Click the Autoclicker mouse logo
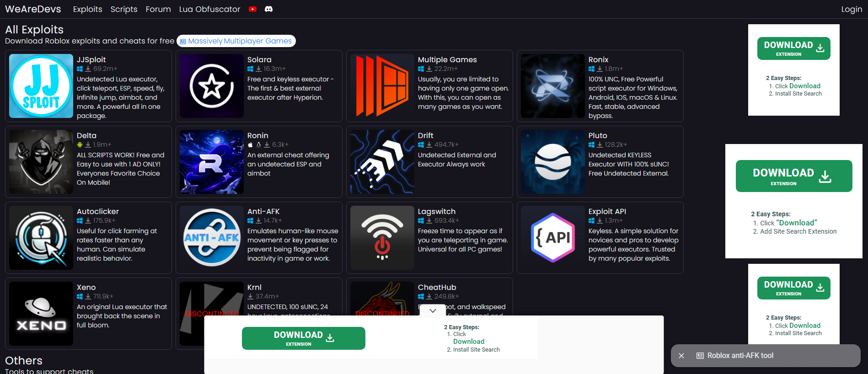 (41, 238)
